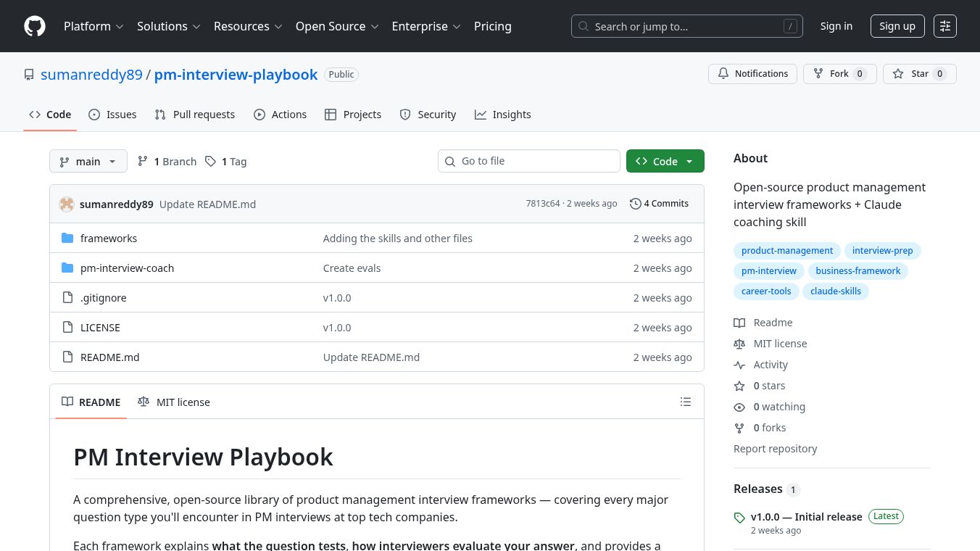The image size is (980, 551).
Task: Open the Insights tab
Action: 502,115
